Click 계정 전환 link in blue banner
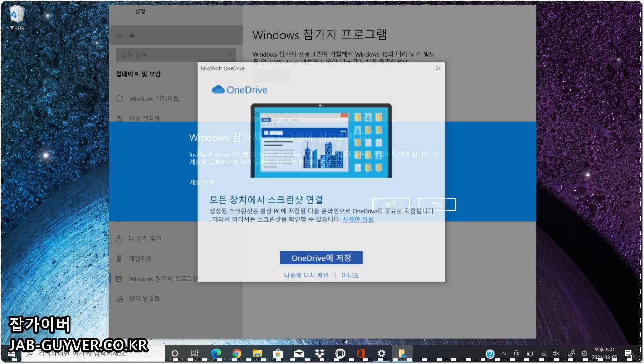Image resolution: width=644 pixels, height=364 pixels. click(x=202, y=183)
